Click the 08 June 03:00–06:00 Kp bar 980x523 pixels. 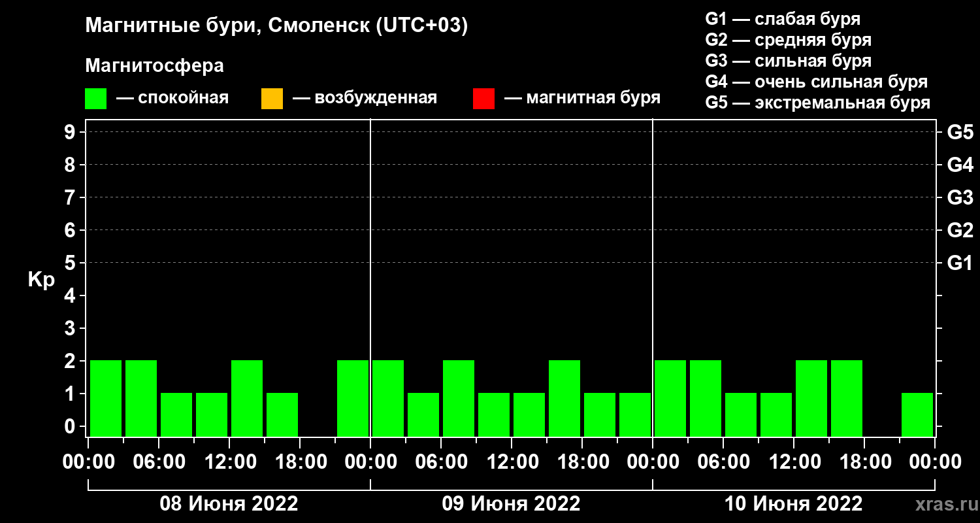[141, 398]
